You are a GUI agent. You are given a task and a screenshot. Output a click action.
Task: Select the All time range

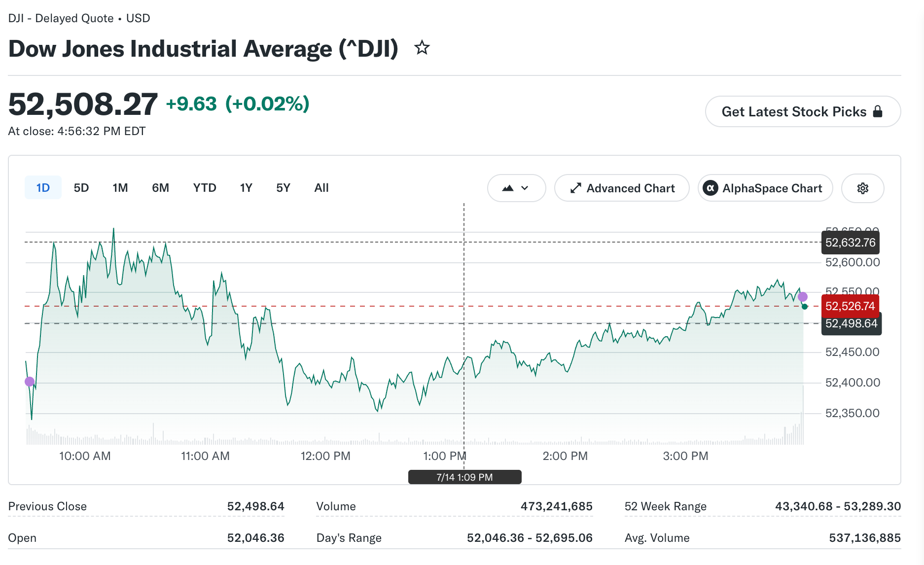pyautogui.click(x=321, y=188)
